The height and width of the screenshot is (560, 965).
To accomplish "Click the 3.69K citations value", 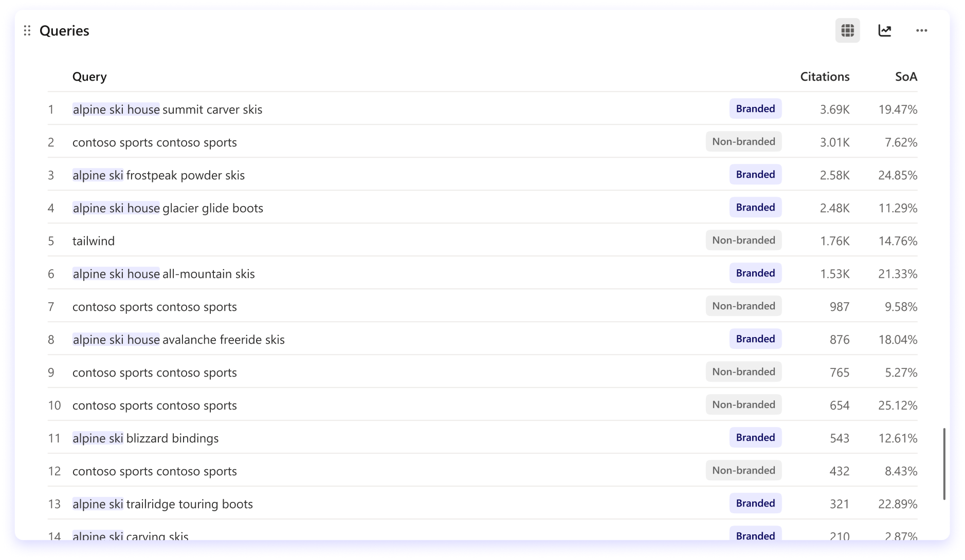I will click(834, 109).
